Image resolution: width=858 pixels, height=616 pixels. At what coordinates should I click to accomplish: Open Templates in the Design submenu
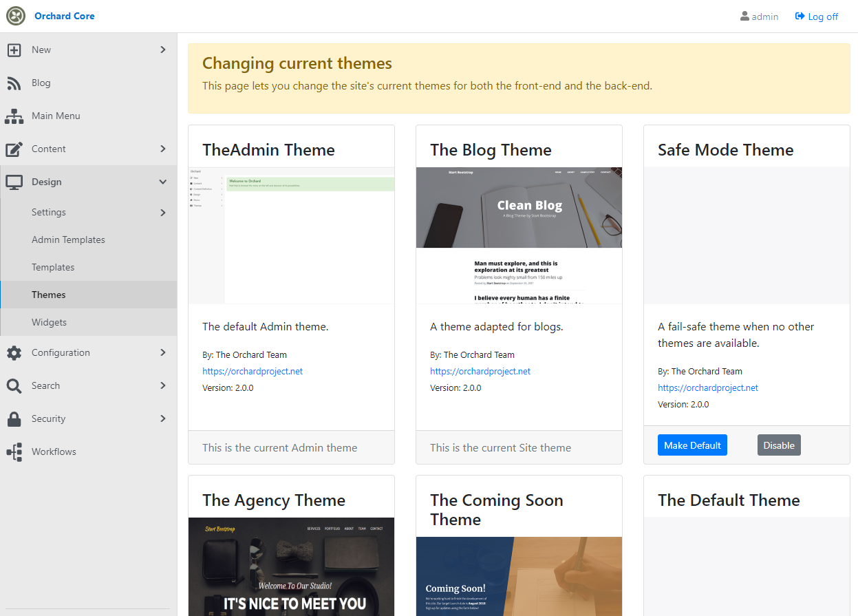(89, 267)
